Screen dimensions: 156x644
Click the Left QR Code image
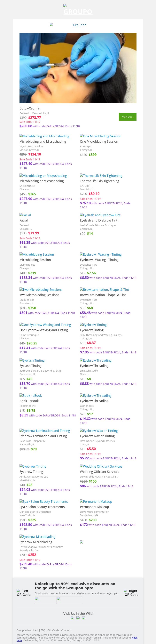tap(24, 592)
